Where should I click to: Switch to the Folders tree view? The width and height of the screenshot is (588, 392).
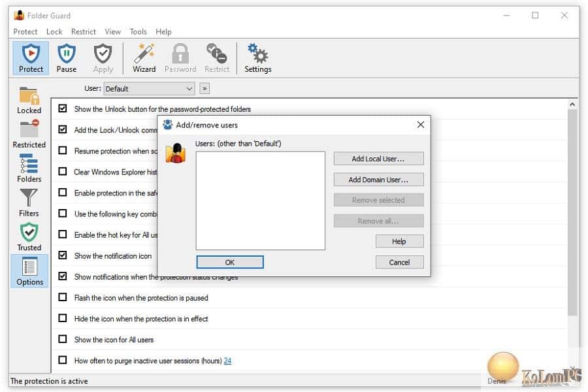coord(29,163)
